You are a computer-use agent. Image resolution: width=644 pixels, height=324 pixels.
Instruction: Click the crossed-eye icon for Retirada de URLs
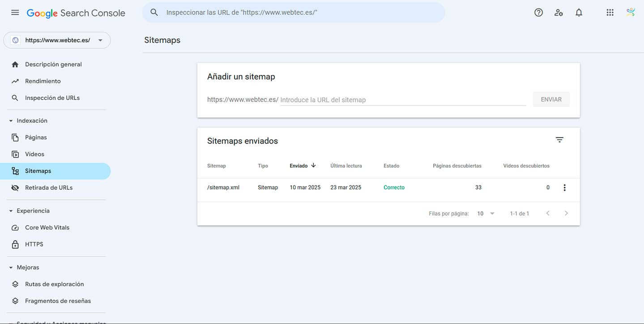15,188
